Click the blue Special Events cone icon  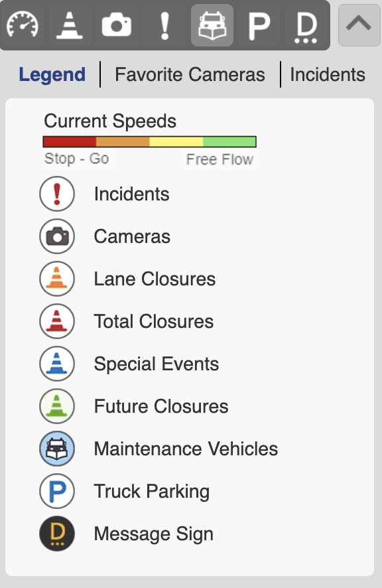(x=57, y=364)
